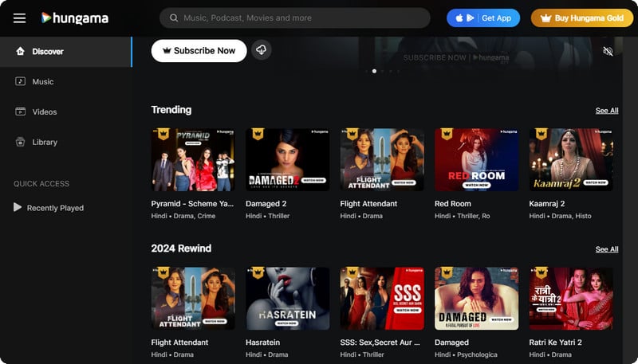Click the 'Hindi • Drama, Crime' subtitle
Image resolution: width=638 pixels, height=364 pixels.
coord(183,216)
